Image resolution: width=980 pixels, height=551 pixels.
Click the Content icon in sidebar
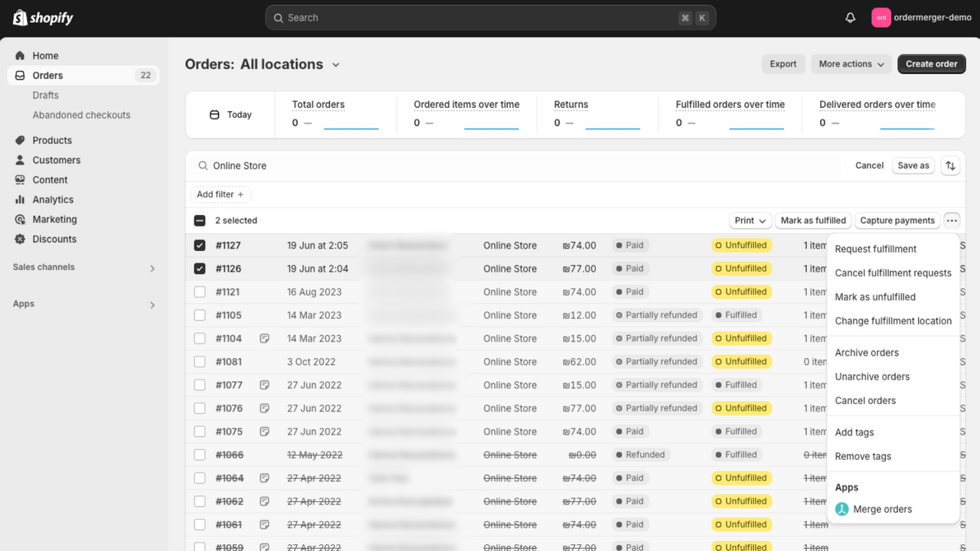[x=20, y=181]
